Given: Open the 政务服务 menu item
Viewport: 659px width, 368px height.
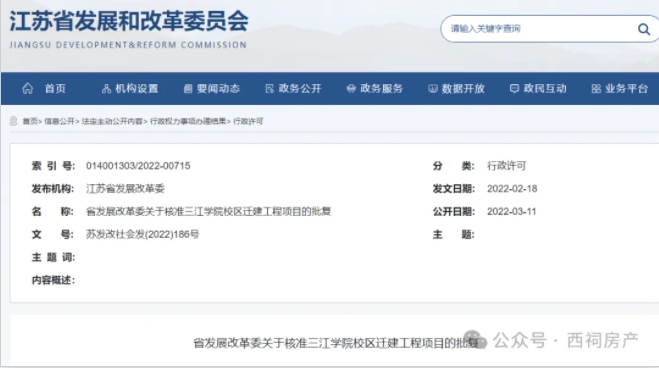Looking at the screenshot, I should click(x=381, y=89).
